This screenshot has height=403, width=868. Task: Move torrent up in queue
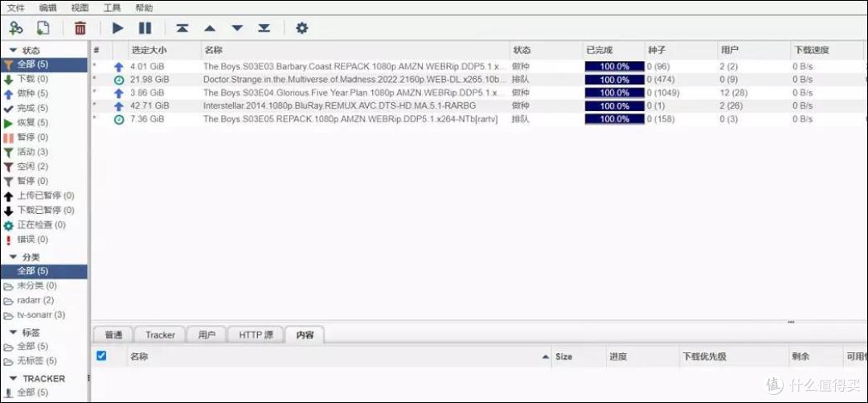(209, 27)
